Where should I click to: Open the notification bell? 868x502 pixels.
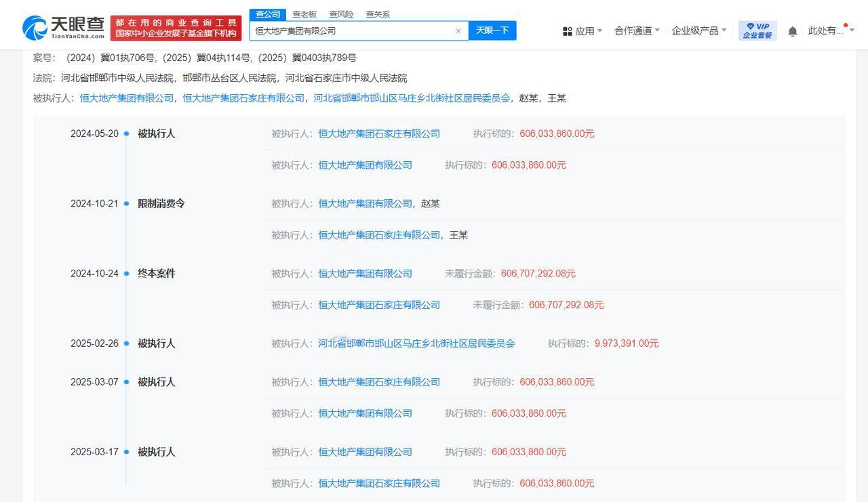click(x=792, y=31)
